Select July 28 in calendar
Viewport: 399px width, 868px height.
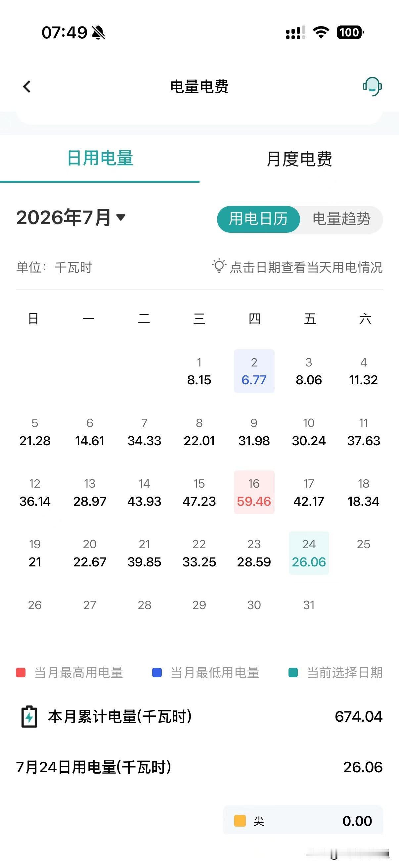[x=145, y=605]
